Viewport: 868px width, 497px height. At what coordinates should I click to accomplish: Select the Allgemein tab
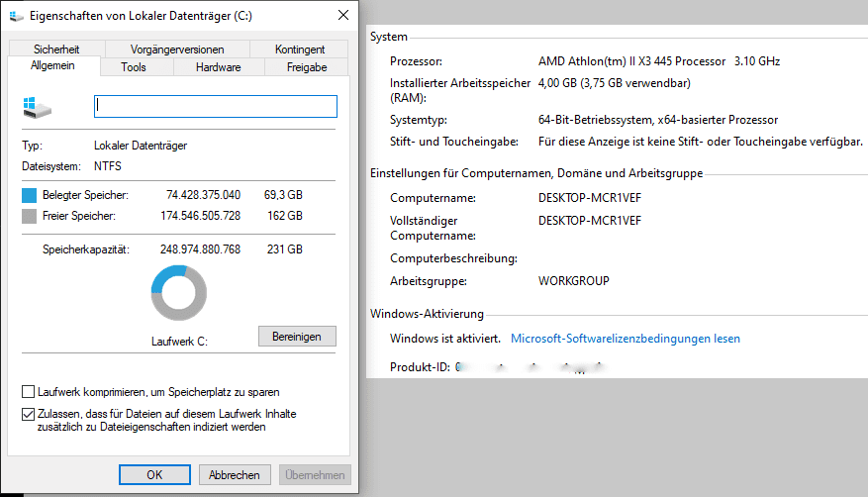53,65
